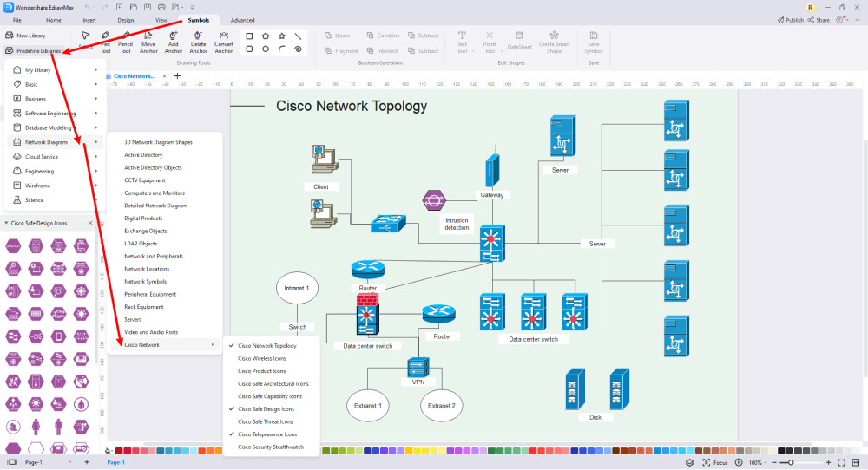Screen dimensions: 868x470
Task: Expand Database Modeling submenu
Action: [56, 127]
